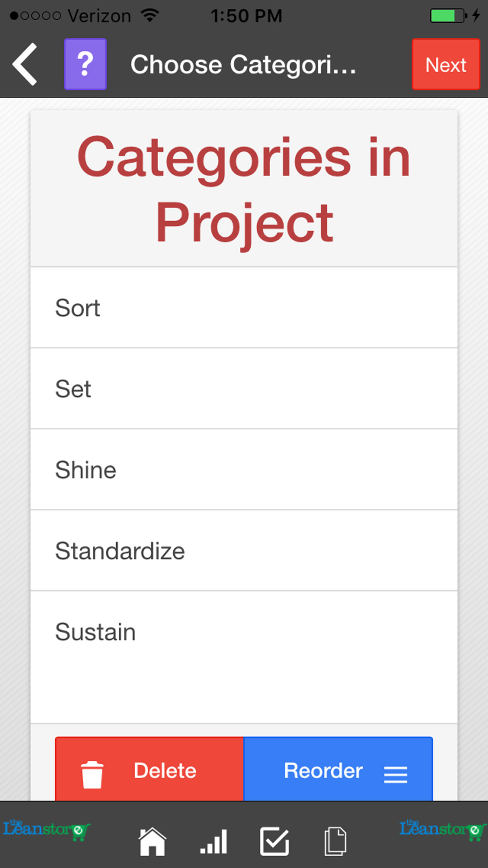The height and width of the screenshot is (868, 488).
Task: Select the Sort category
Action: click(x=244, y=308)
